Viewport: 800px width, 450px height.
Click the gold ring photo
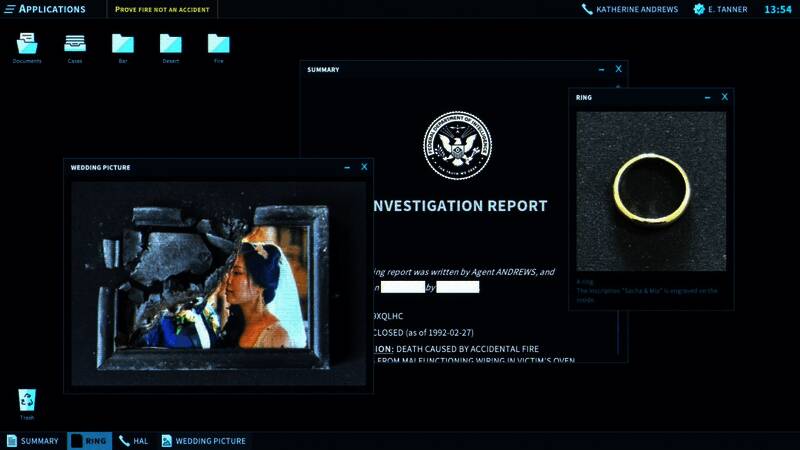click(x=651, y=190)
